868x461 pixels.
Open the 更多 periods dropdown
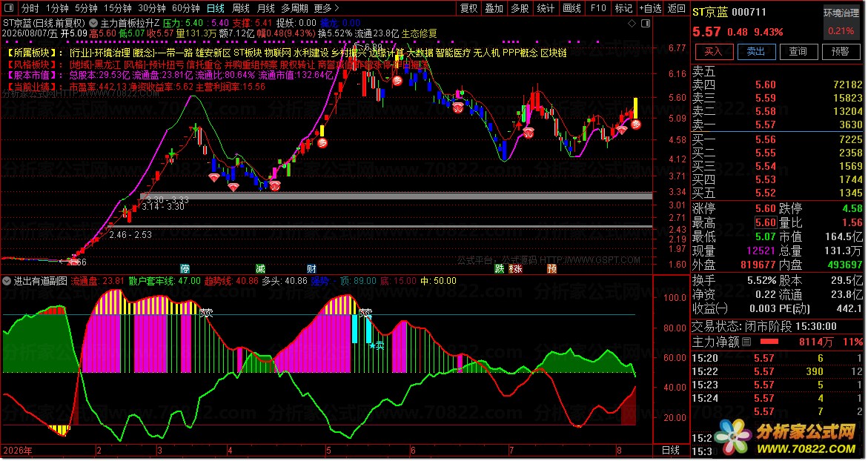coord(326,8)
